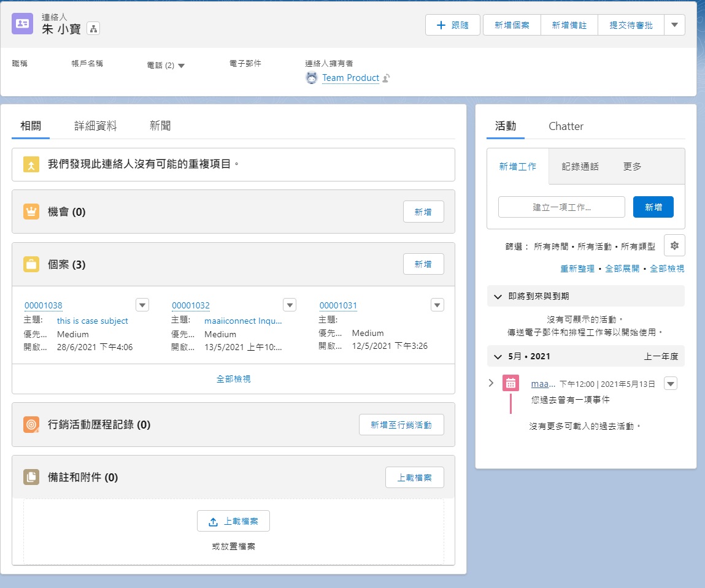Open the more actions dropdown beside 提交待審批
Viewport: 705px width, 588px height.
click(674, 25)
